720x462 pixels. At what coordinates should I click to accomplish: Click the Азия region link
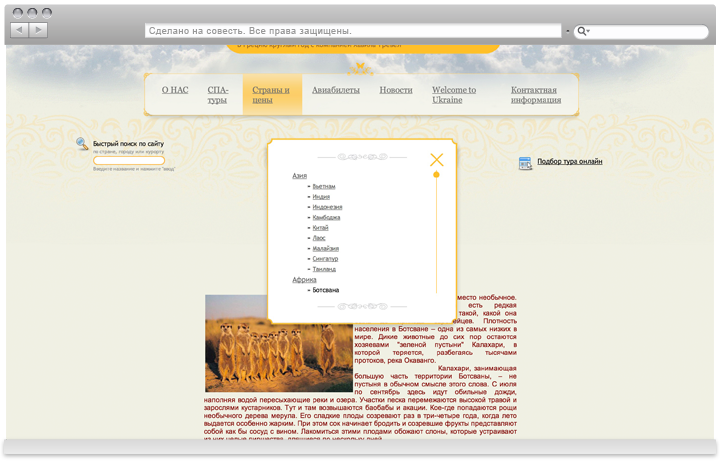pos(299,175)
